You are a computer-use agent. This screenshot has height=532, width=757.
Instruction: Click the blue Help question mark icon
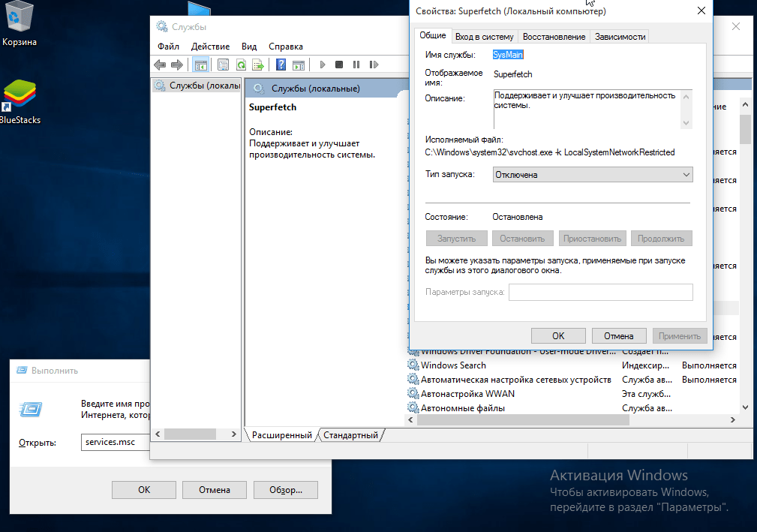281,65
